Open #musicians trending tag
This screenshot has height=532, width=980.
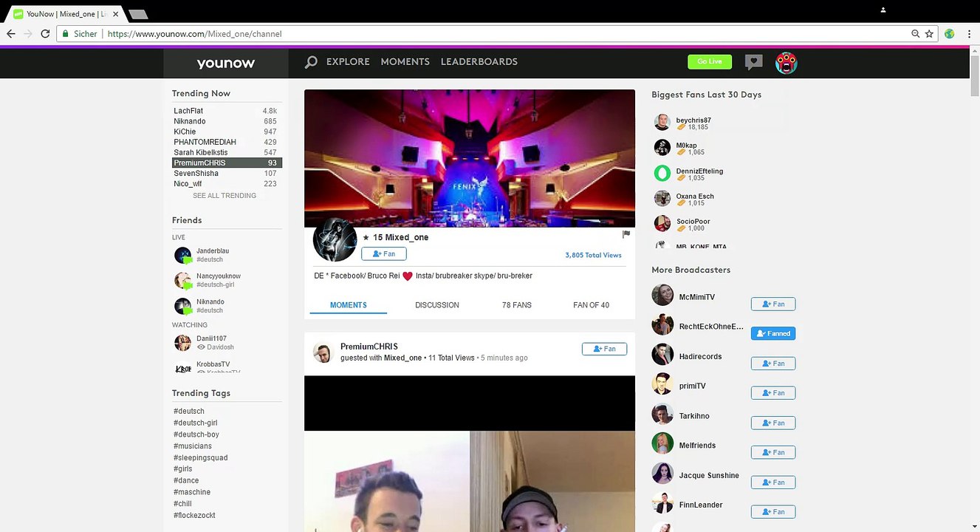pos(193,446)
